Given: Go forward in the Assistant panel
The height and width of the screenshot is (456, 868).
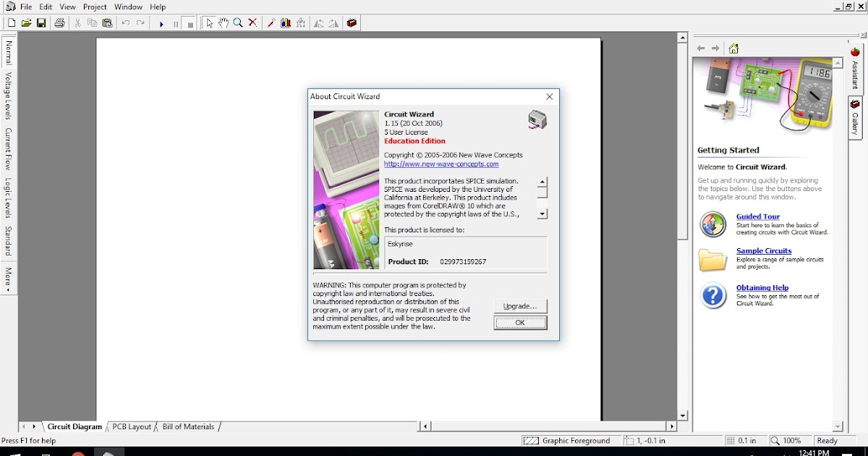Looking at the screenshot, I should coord(716,48).
